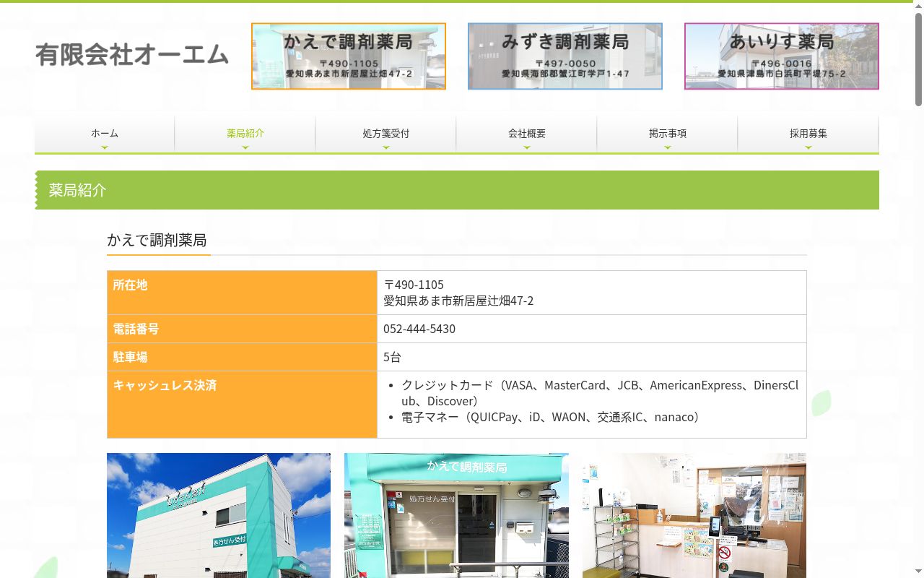The width and height of the screenshot is (924, 578).
Task: Select the 電話番号 table header cell
Action: pos(242,329)
